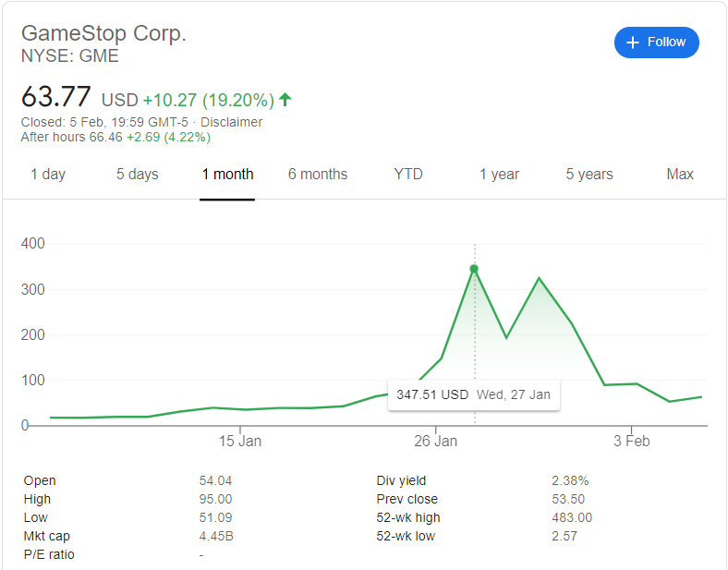Click the plus icon on Follow
728x570 pixels.
pyautogui.click(x=633, y=42)
